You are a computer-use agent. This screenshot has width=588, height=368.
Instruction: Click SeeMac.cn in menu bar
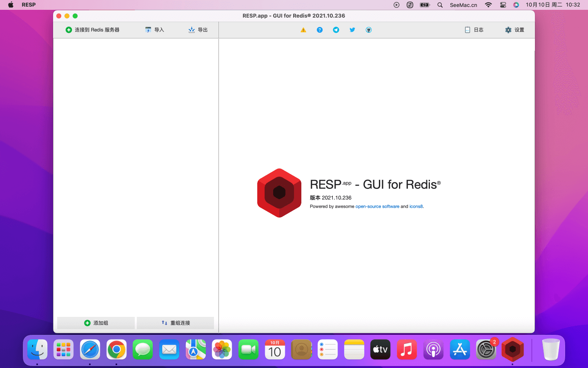coord(463,5)
